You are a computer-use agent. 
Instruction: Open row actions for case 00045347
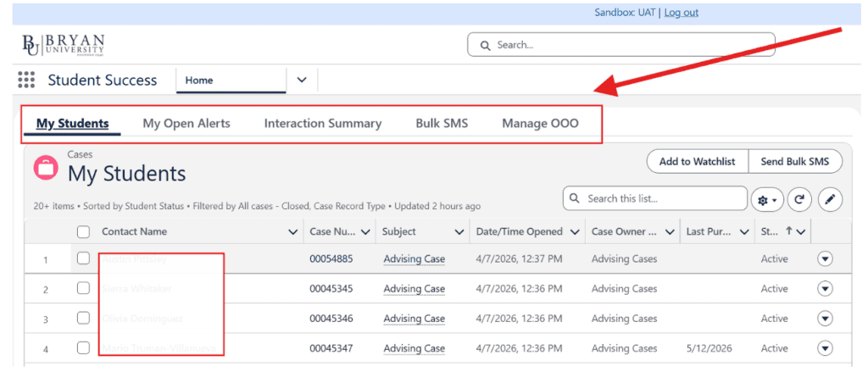point(825,348)
